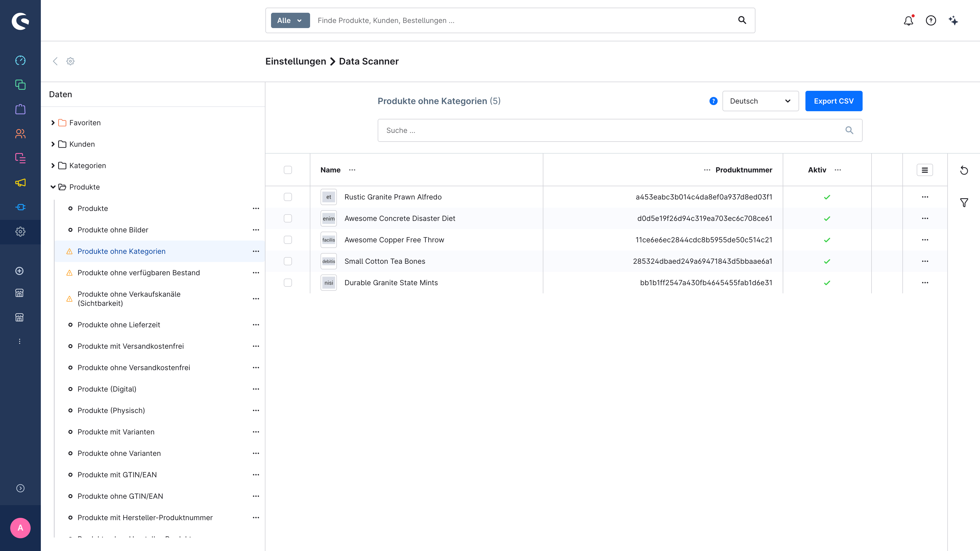This screenshot has height=551, width=980.
Task: Open the Orders bag icon in sidebar
Action: coord(20,109)
